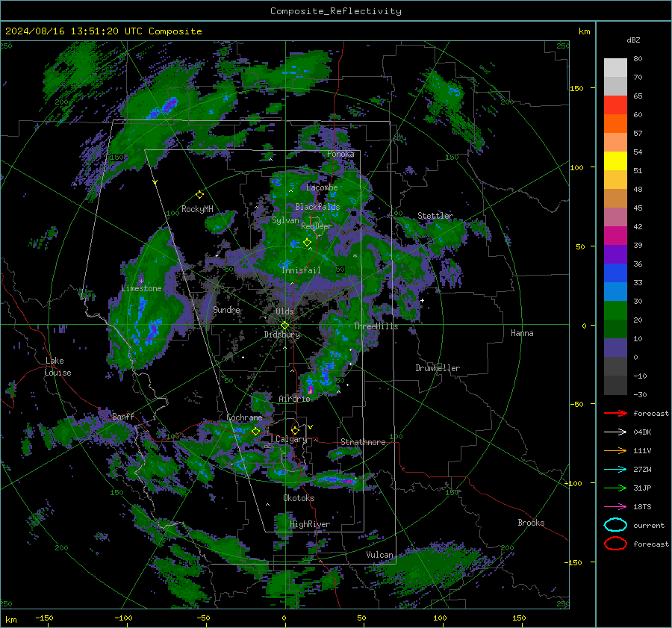
Task: Click the 65 dBZ red color swatch
Action: coord(615,105)
